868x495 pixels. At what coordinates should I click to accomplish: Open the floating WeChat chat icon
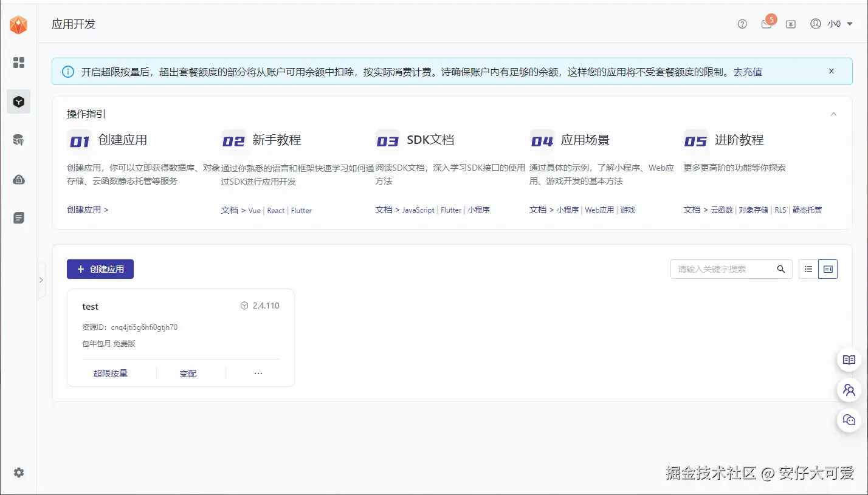point(849,420)
